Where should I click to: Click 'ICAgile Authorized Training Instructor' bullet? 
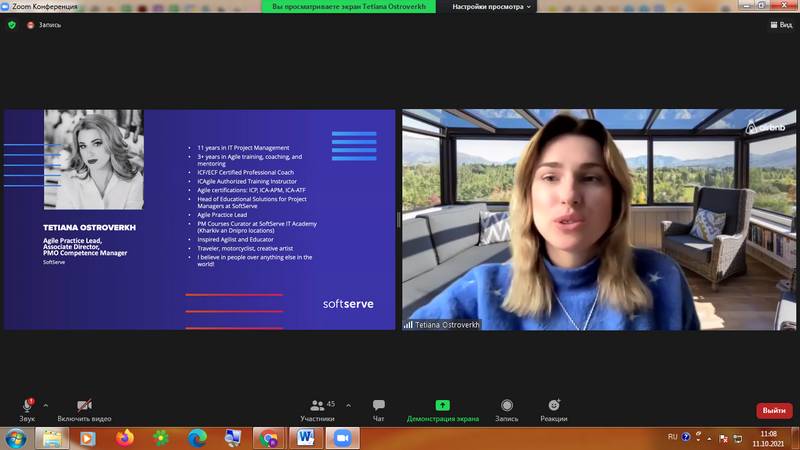point(247,181)
